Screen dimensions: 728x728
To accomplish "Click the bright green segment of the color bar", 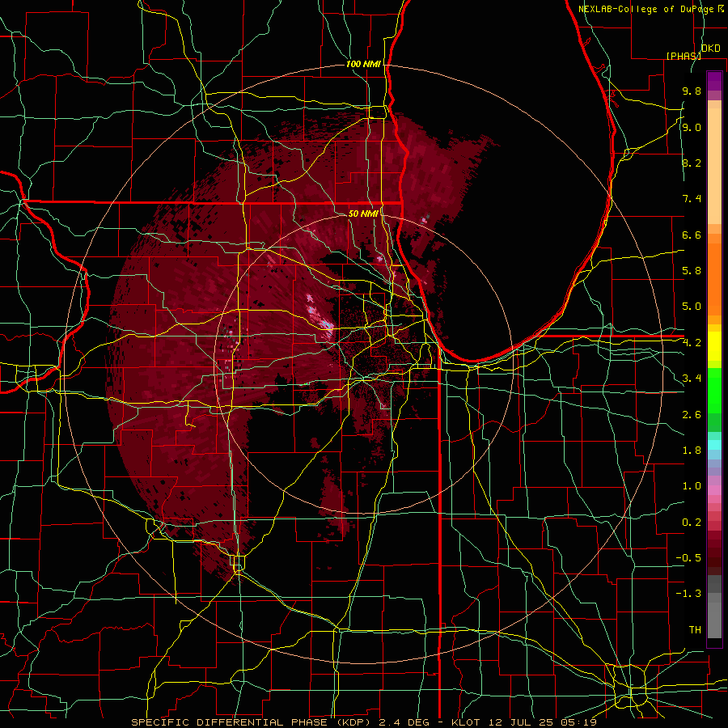I will point(714,389).
